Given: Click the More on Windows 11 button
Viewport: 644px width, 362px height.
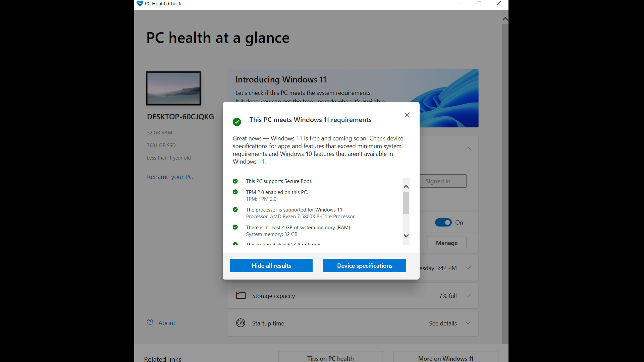Looking at the screenshot, I should click(445, 358).
